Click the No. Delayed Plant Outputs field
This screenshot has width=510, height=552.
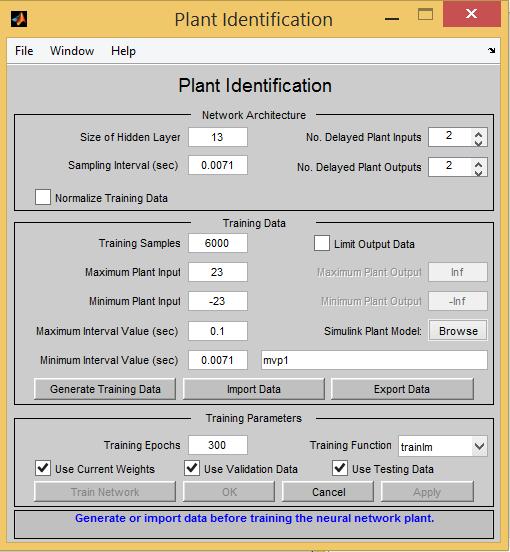click(450, 167)
